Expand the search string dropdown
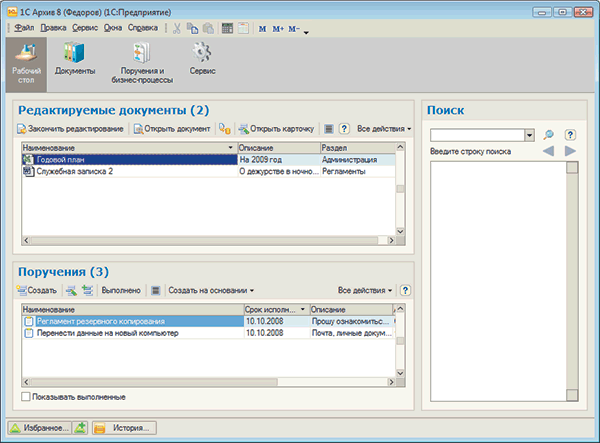Viewport: 600px width, 443px height. 530,135
